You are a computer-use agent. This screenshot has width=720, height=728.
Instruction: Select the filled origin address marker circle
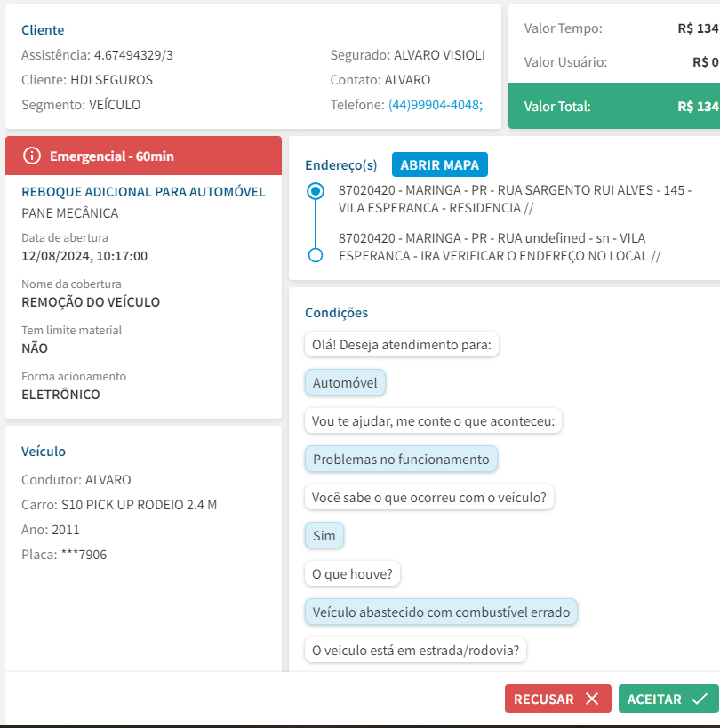315,191
